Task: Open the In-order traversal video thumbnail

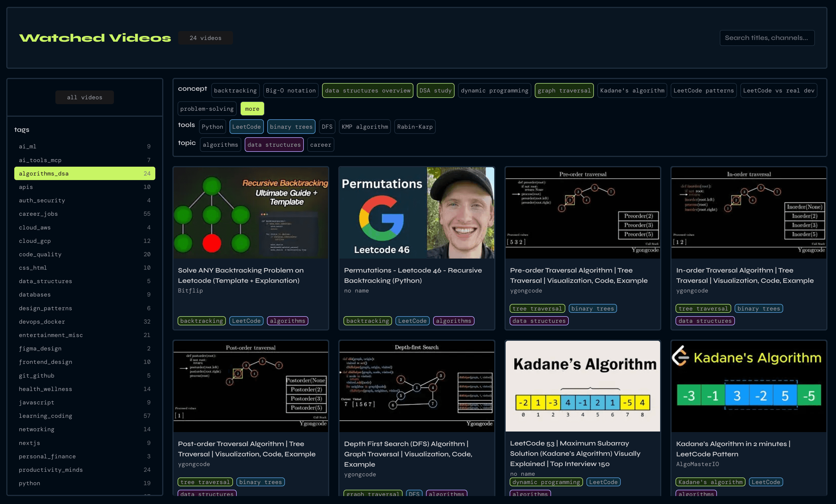Action: pos(749,213)
